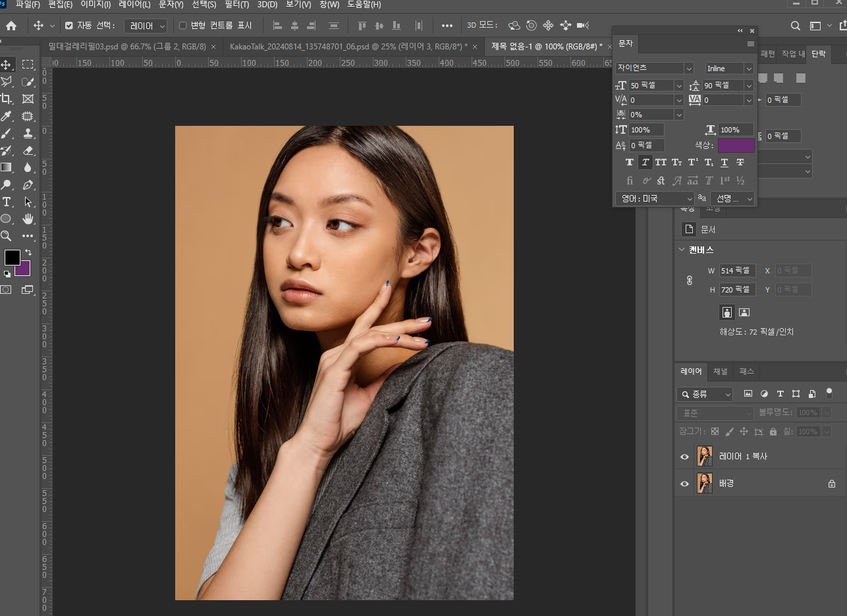Open the search magnifier at top right
Screen dimensions: 847x616
(x=796, y=26)
